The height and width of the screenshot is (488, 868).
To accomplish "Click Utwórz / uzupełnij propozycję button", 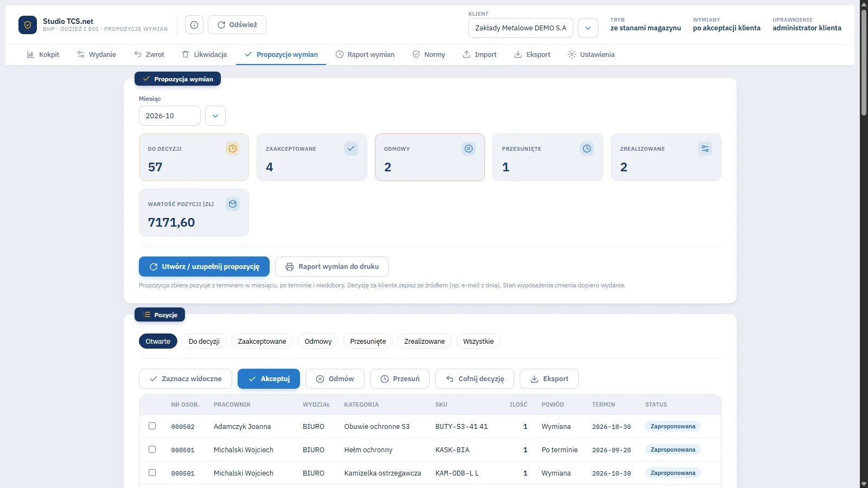I will [x=204, y=267].
